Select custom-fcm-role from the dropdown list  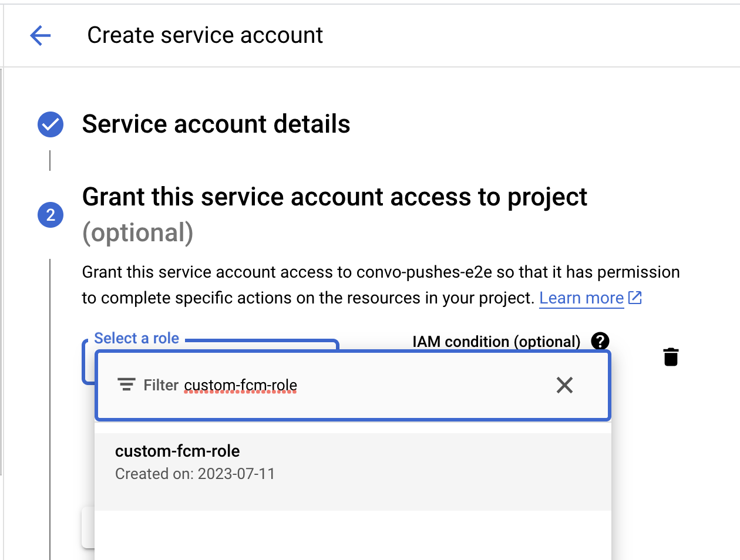point(177,451)
